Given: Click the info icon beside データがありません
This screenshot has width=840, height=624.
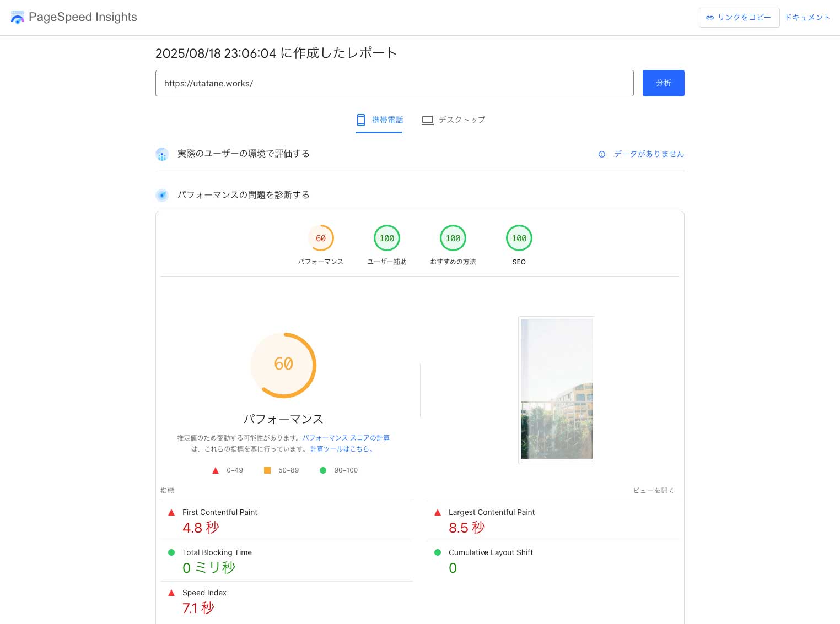Looking at the screenshot, I should click(x=602, y=154).
